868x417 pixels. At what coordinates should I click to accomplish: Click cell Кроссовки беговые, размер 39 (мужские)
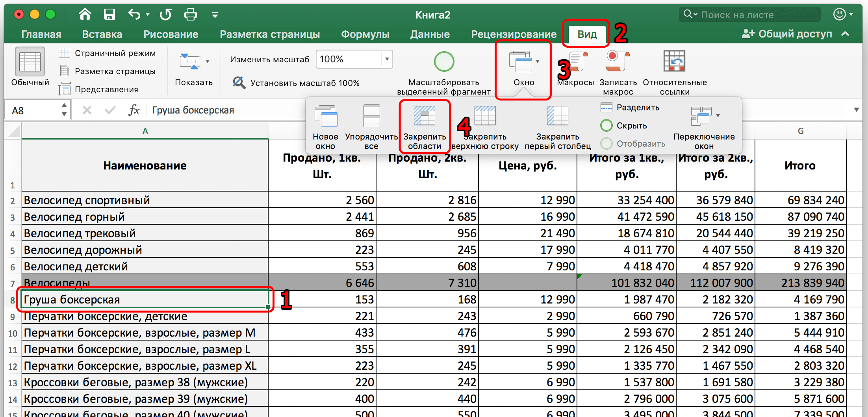click(x=145, y=399)
